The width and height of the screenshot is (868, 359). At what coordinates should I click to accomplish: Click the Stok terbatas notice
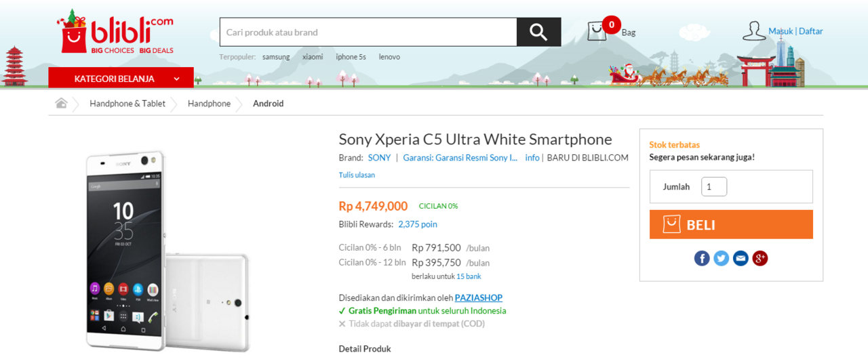coord(674,145)
